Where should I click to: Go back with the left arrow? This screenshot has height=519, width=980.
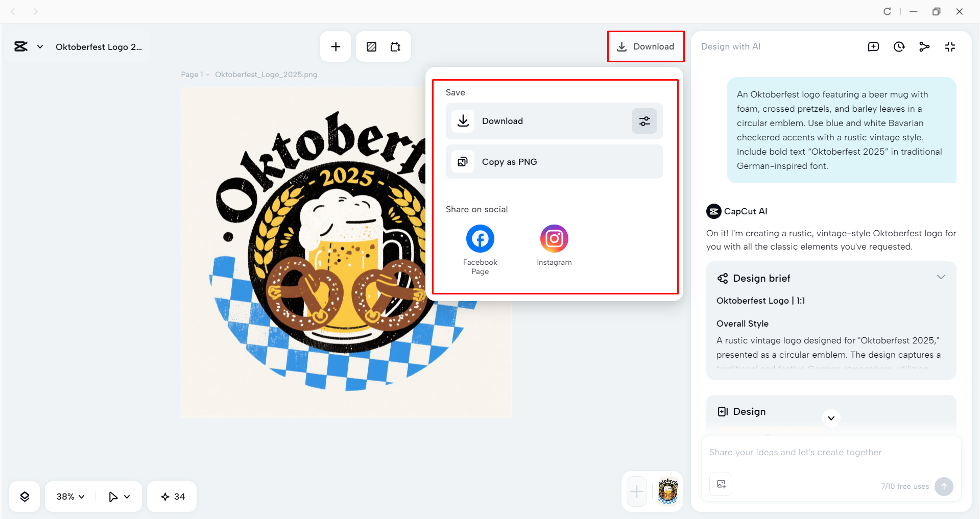(13, 11)
